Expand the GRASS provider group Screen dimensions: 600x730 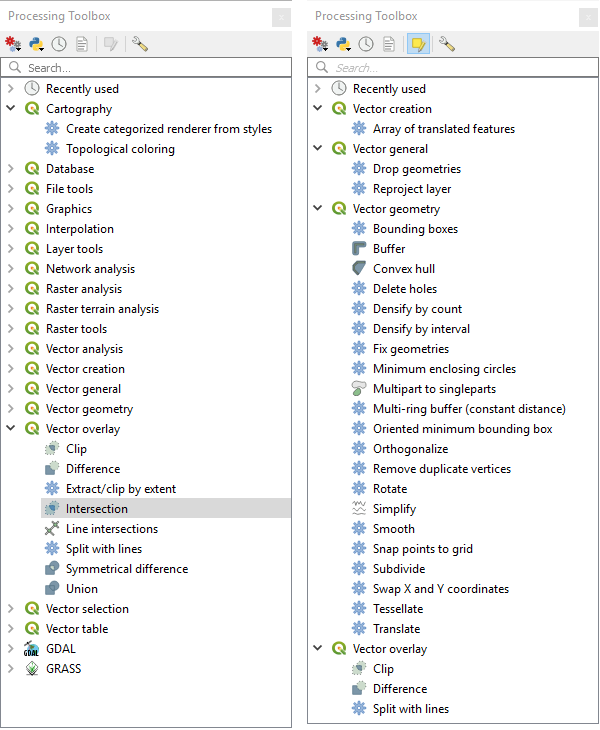[x=11, y=669]
